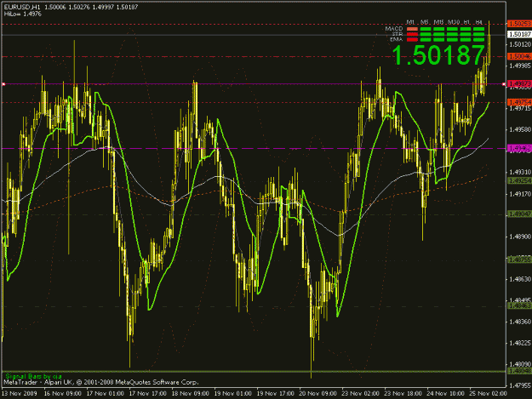532x399 pixels.
Task: Click the pink 1.49873 price label
Action: coord(519,83)
